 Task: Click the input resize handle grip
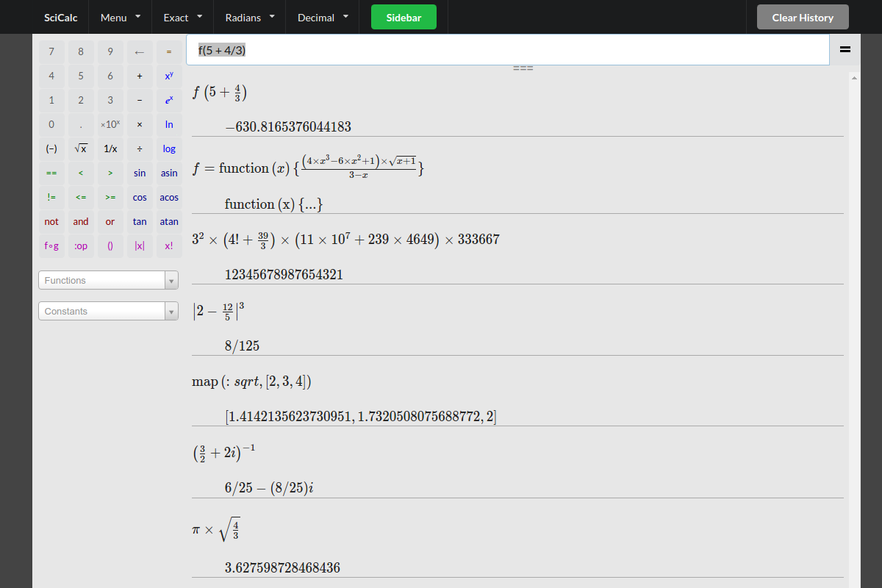click(x=523, y=68)
